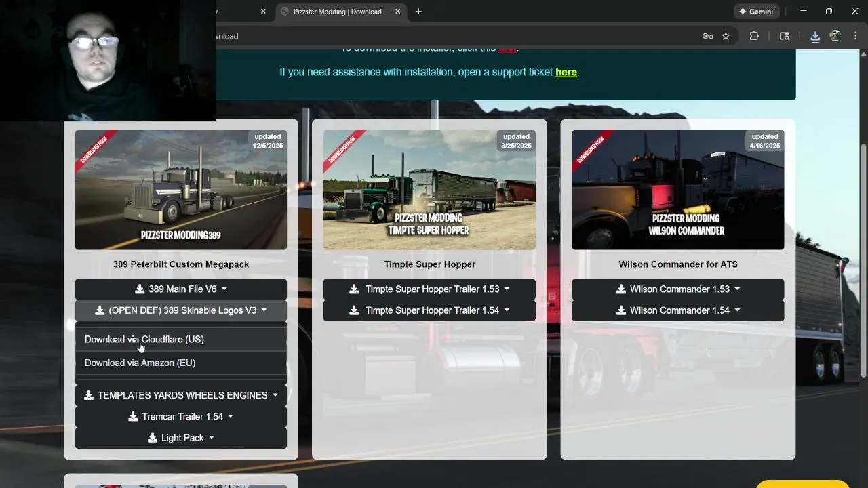This screenshot has height=488, width=868.
Task: Minimize the Chrome window
Action: click(804, 12)
